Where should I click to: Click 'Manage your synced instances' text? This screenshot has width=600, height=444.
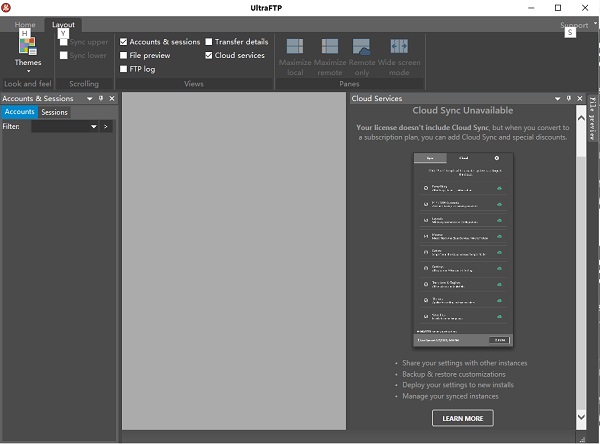450,396
